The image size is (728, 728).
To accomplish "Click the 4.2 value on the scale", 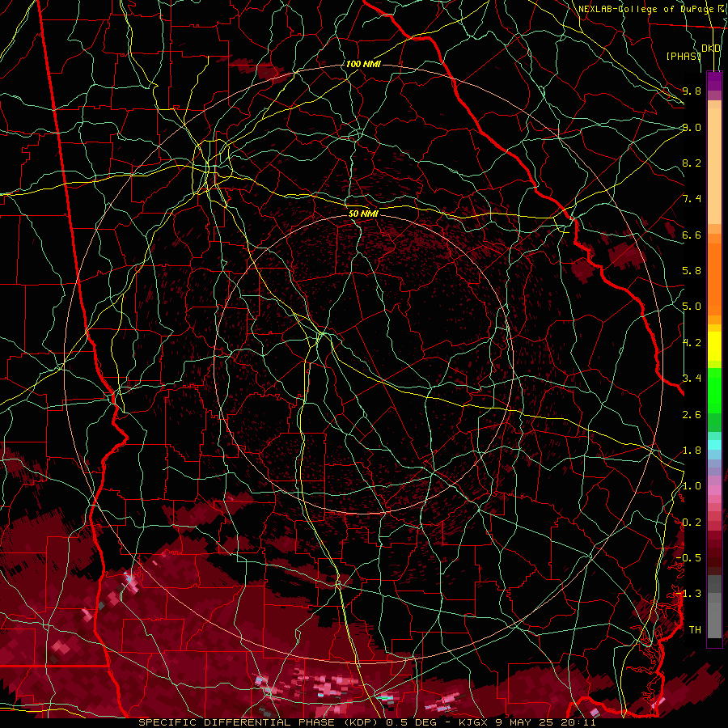I will 692,343.
